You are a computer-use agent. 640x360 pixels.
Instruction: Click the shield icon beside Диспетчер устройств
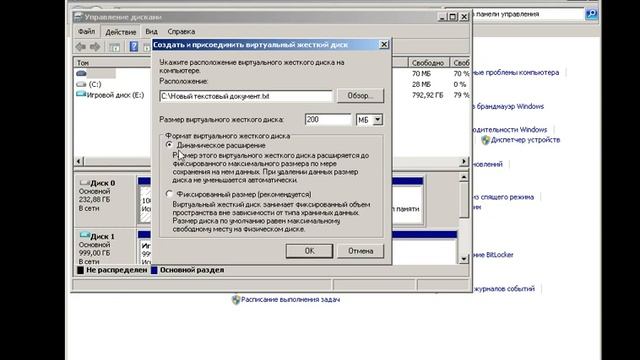(x=485, y=140)
